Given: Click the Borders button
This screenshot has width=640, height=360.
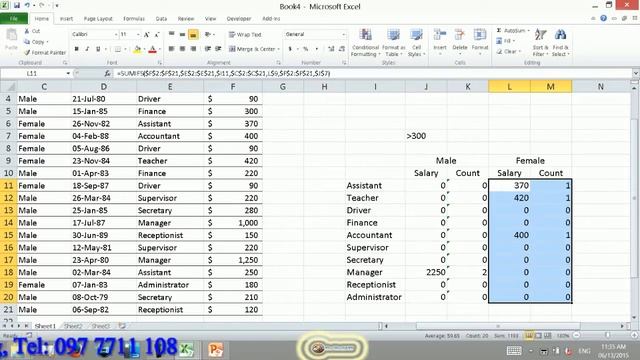Looking at the screenshot, I should (118, 49).
